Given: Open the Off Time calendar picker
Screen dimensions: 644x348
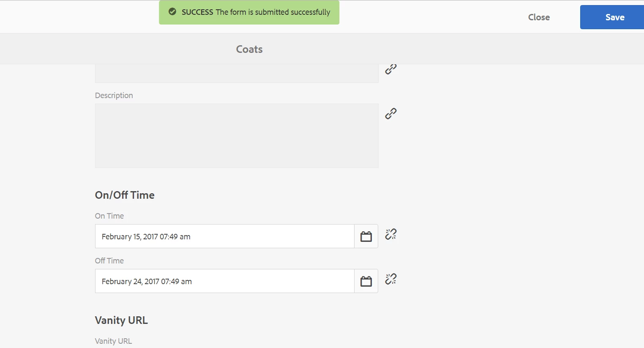Looking at the screenshot, I should pos(366,281).
